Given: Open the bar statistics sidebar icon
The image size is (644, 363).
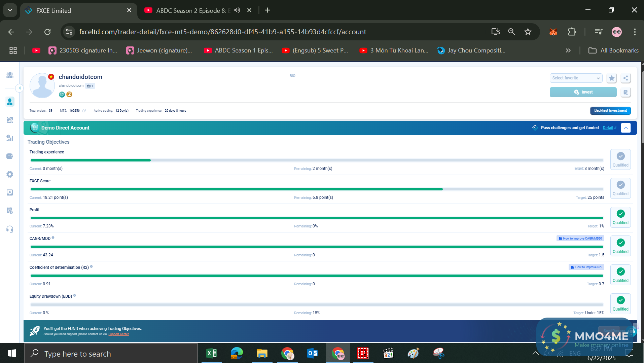Looking at the screenshot, I should coord(10,138).
